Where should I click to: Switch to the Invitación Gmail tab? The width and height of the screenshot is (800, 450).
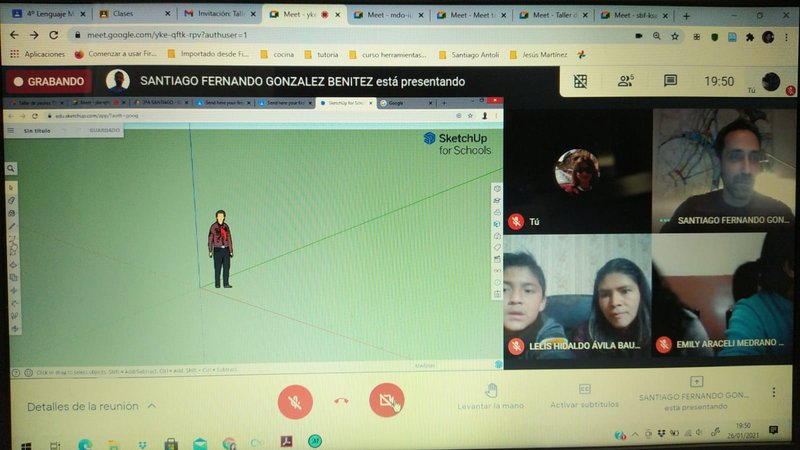pos(215,14)
